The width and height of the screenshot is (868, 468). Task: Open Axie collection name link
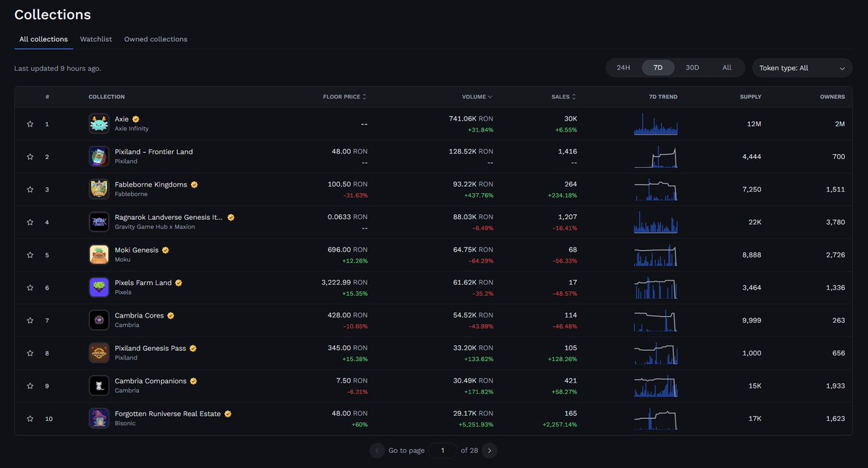tap(122, 119)
